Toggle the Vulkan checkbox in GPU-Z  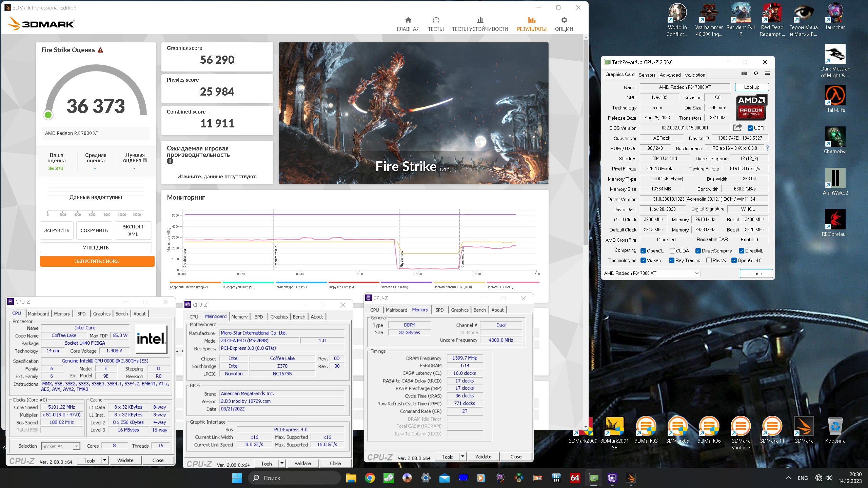coord(643,260)
